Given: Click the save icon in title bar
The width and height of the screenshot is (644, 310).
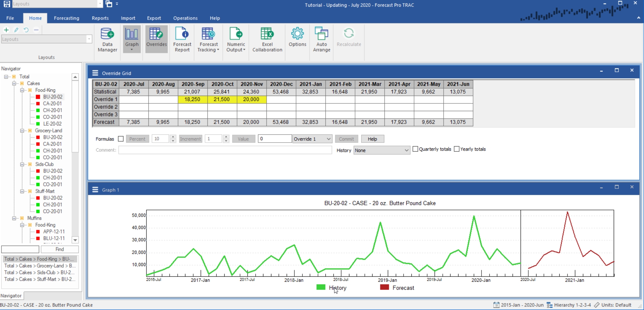Looking at the screenshot, I should pyautogui.click(x=6, y=4).
